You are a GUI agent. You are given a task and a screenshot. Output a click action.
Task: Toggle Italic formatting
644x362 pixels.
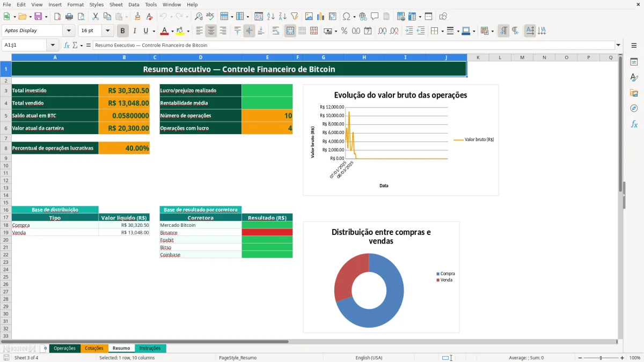135,31
